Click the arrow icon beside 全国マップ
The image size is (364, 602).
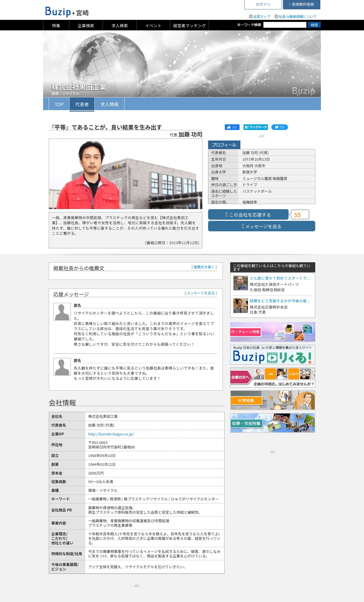coord(251,17)
